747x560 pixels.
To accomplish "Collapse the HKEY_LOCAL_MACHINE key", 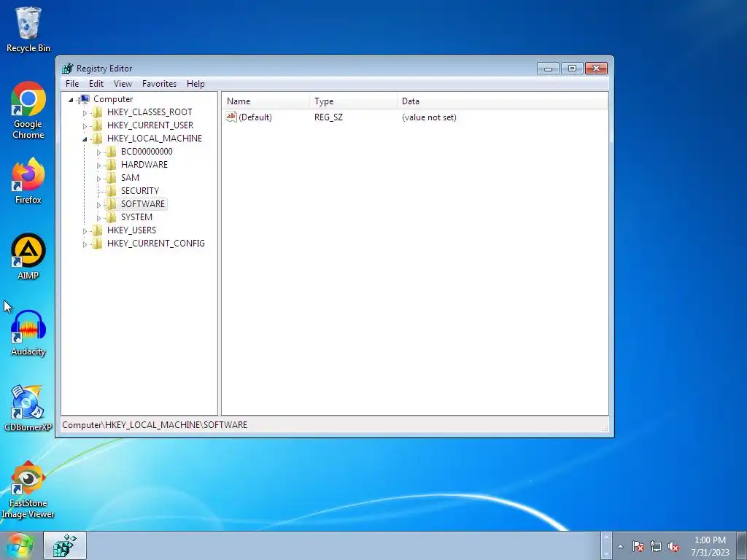I will (85, 139).
